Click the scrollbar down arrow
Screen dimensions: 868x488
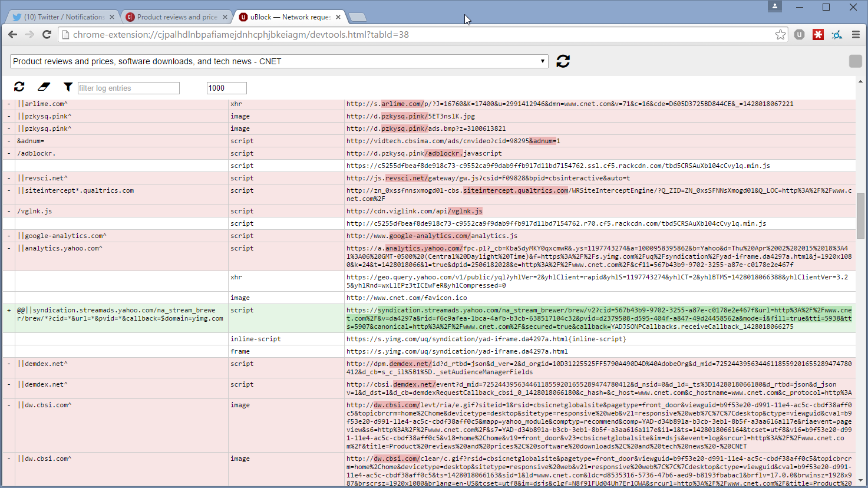coord(861,481)
